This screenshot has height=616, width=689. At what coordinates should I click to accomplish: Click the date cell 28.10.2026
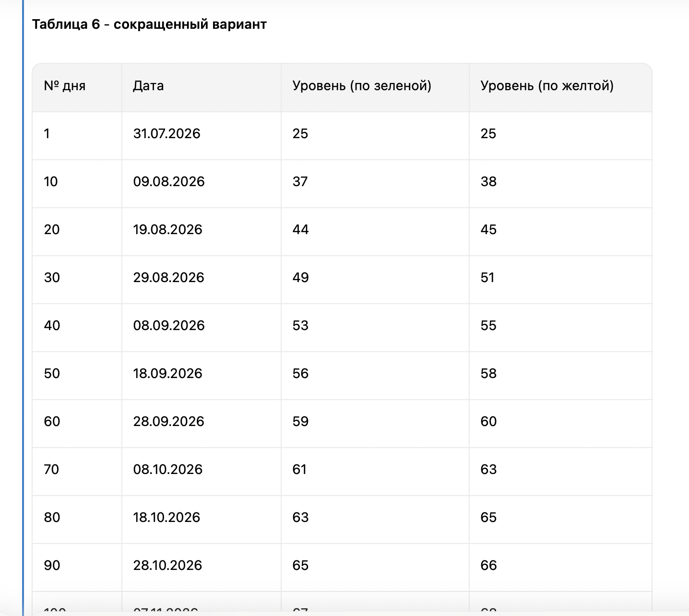167,565
